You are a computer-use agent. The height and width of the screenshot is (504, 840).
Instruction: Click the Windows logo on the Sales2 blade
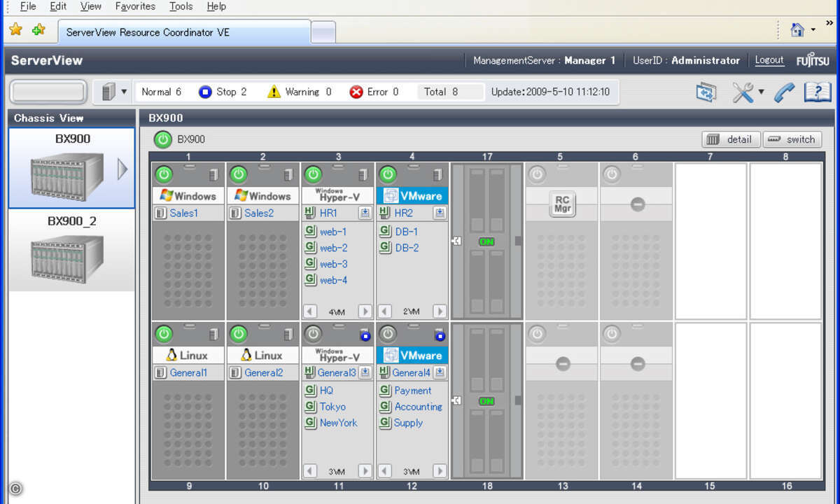click(x=241, y=195)
